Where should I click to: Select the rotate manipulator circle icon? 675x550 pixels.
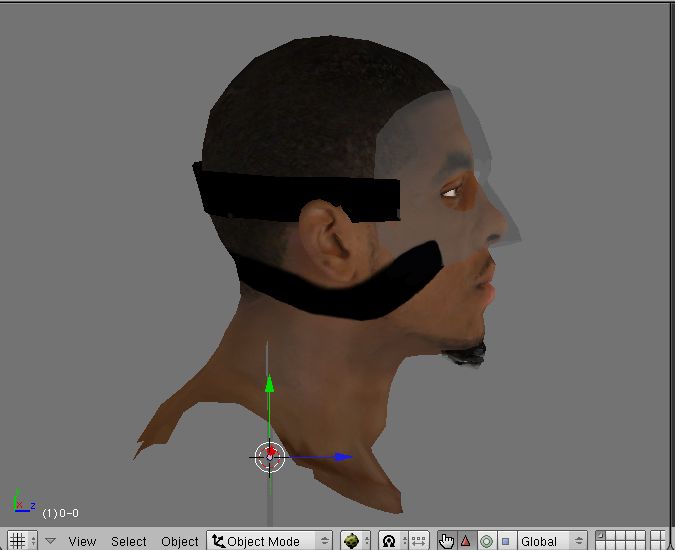(x=486, y=541)
